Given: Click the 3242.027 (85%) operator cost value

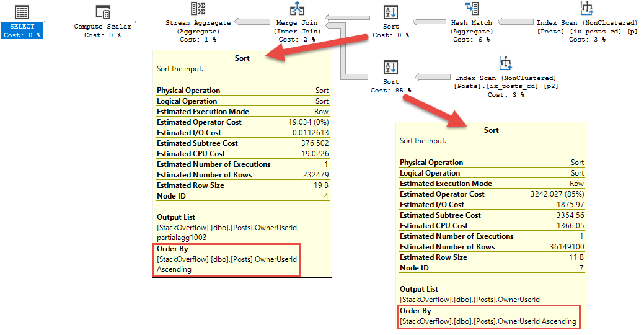Looking at the screenshot, I should pyautogui.click(x=552, y=194).
